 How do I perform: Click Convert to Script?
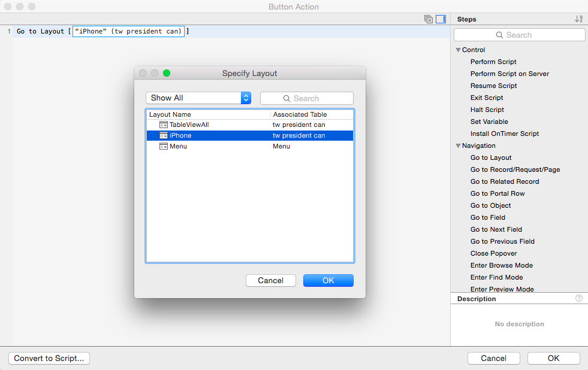49,358
